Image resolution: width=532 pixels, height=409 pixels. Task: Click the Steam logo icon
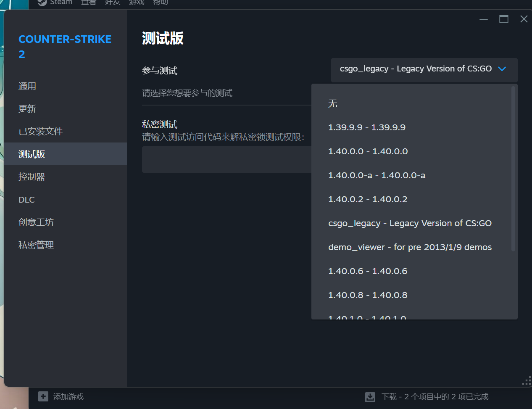click(42, 3)
